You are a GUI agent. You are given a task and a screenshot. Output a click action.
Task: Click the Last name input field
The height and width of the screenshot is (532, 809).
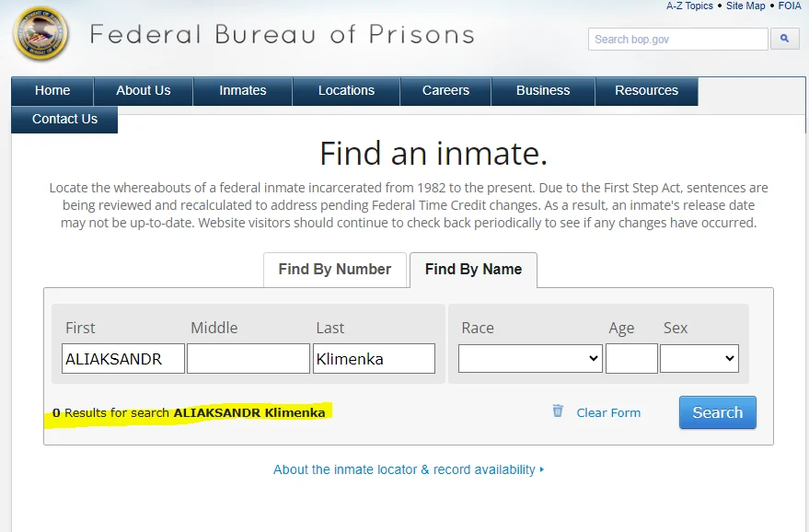coord(374,359)
